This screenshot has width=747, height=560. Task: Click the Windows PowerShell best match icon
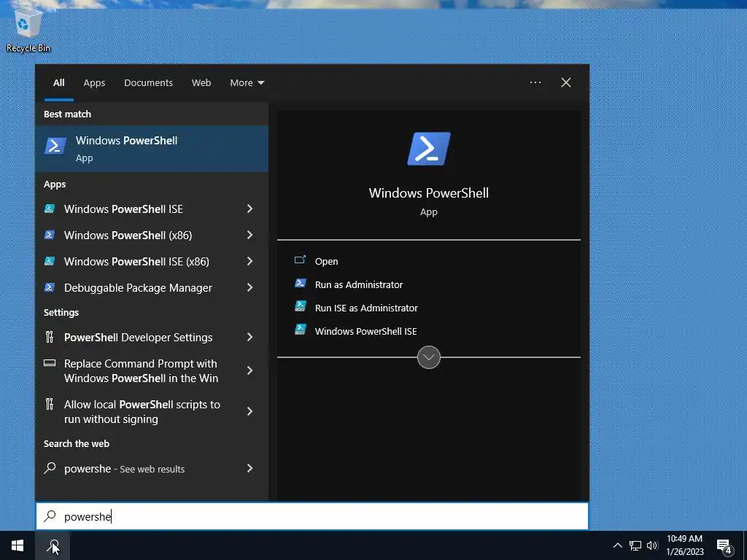pyautogui.click(x=55, y=146)
